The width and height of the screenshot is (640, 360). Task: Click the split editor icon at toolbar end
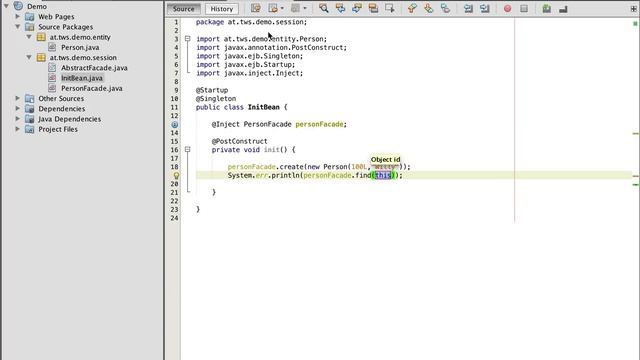pos(634,8)
